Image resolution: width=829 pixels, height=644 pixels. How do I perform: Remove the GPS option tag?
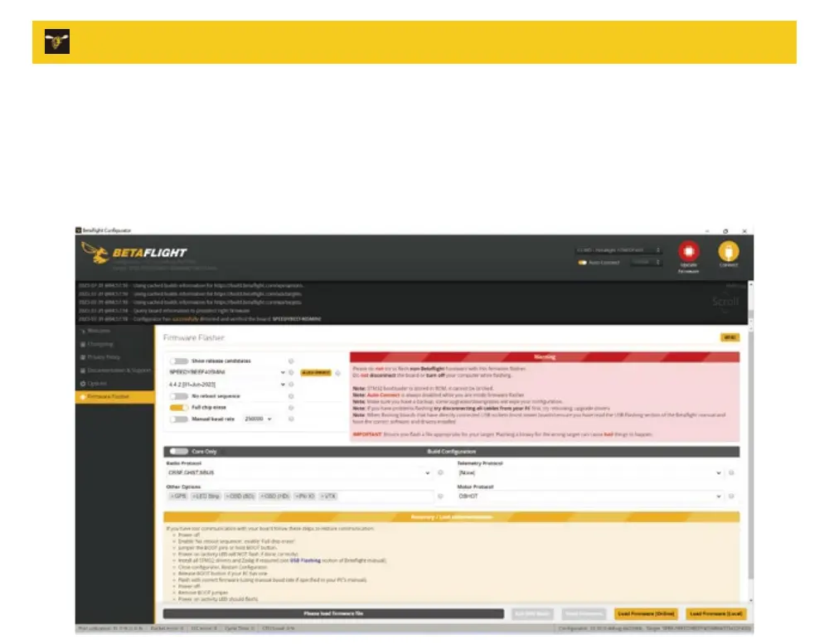172,496
